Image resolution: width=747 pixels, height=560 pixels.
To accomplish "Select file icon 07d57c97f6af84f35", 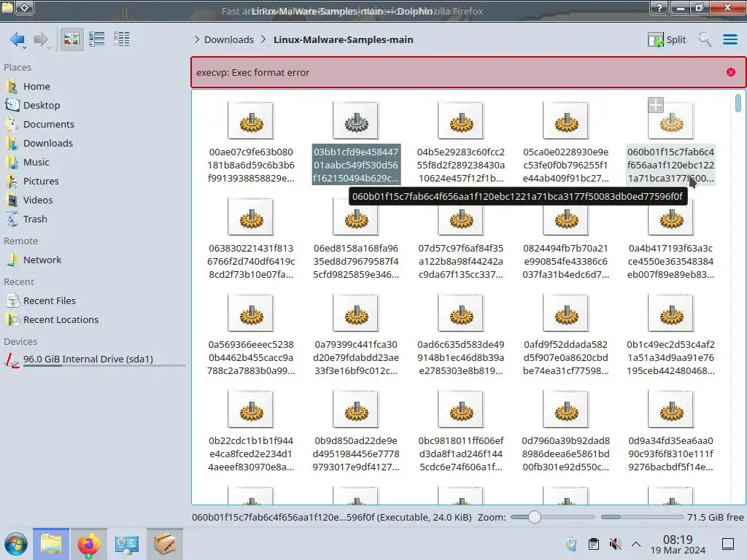I will pos(461,217).
